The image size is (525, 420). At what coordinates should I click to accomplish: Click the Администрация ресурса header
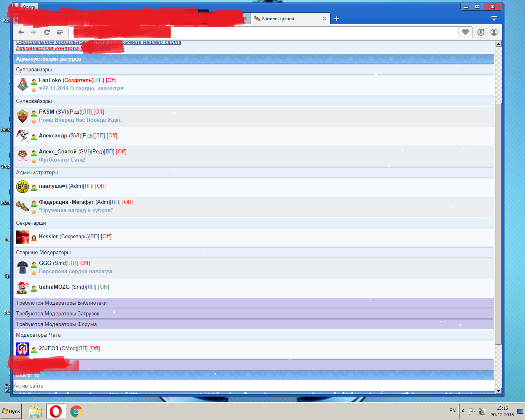[254, 59]
